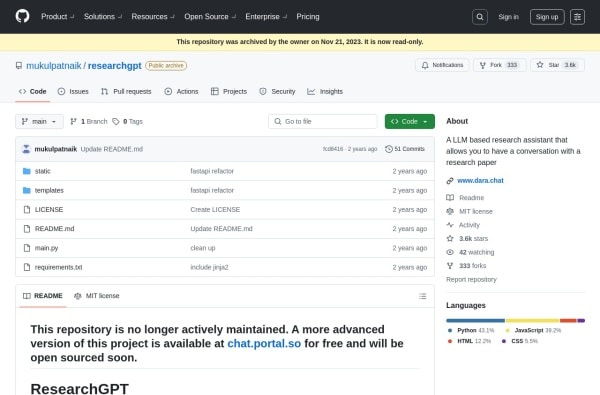The image size is (600, 395).
Task: Open the Pricing page
Action: pyautogui.click(x=308, y=16)
